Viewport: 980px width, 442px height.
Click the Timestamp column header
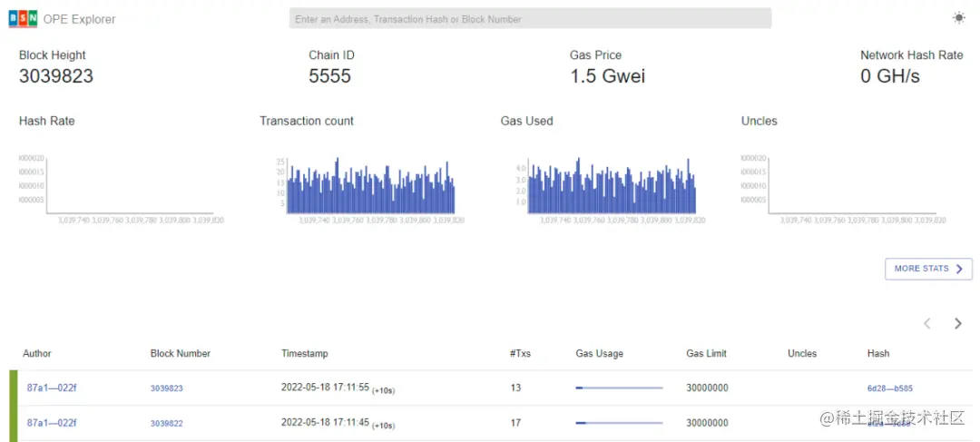click(x=305, y=354)
